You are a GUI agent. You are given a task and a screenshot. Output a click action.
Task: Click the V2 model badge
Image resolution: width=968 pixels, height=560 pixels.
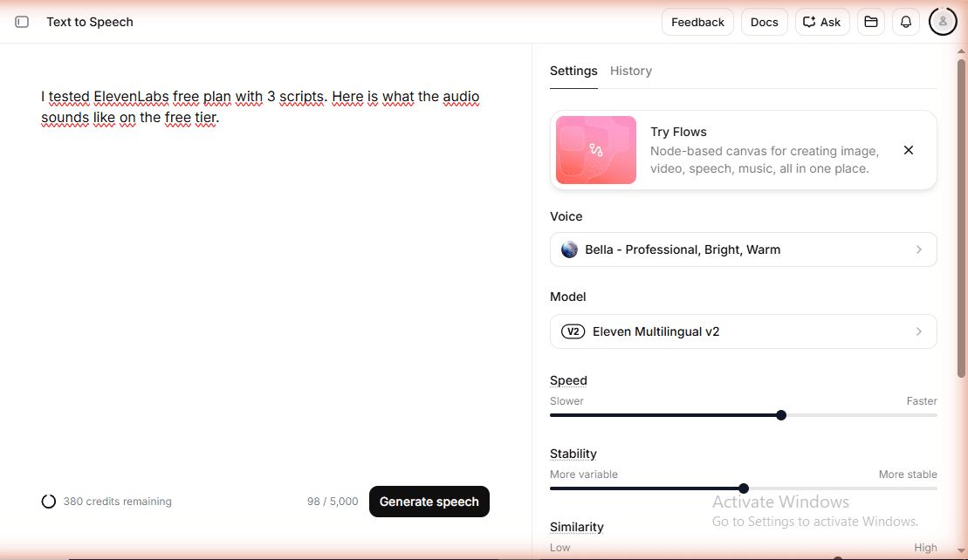click(573, 331)
